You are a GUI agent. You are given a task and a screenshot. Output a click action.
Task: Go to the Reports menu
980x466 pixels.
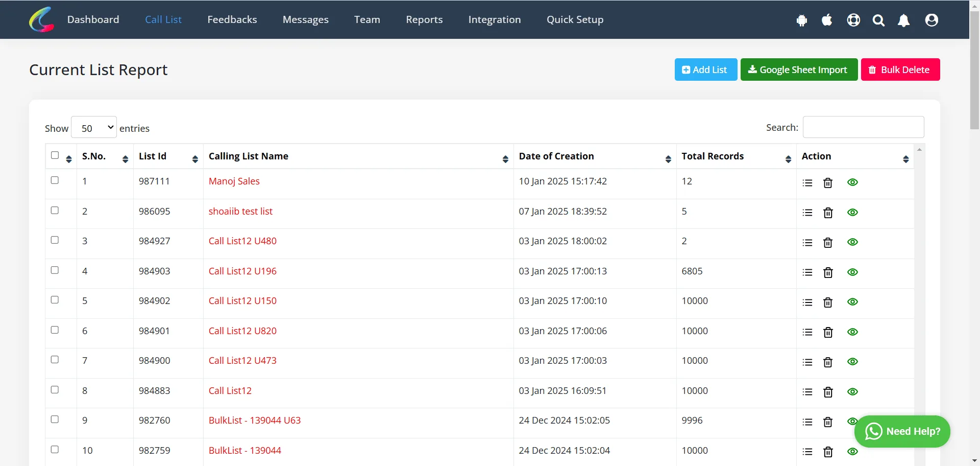(x=424, y=19)
